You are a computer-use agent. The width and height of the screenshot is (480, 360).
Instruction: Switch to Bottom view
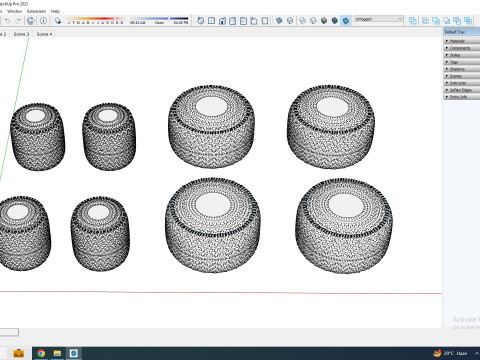(x=265, y=21)
